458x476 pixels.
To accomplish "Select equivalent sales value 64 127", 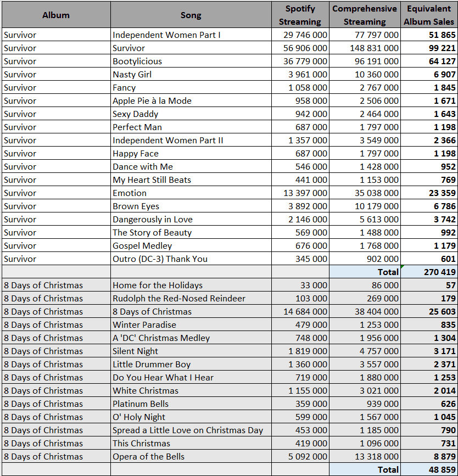I will pos(429,61).
